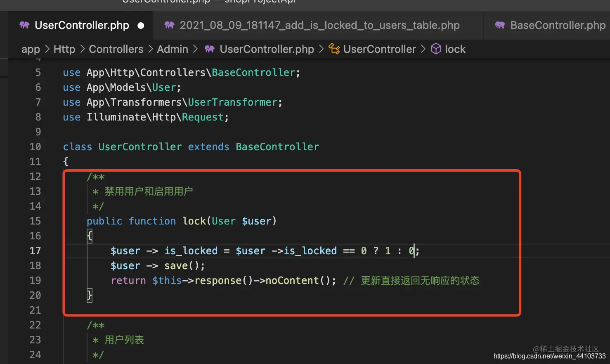Viewport: 610px width, 364px height.
Task: Click the 'lock' method breadcrumb
Action: pos(455,49)
